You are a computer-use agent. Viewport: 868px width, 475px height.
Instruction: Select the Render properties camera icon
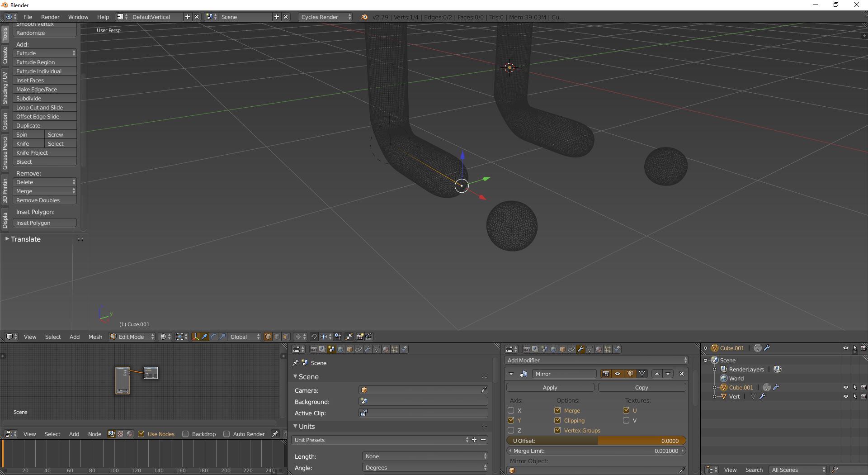pos(526,349)
